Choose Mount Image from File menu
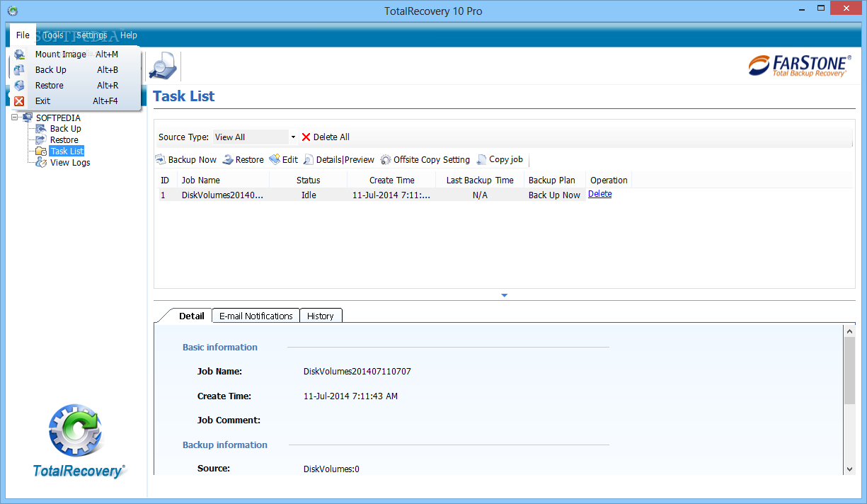Screen dimensions: 867x504 76,55
